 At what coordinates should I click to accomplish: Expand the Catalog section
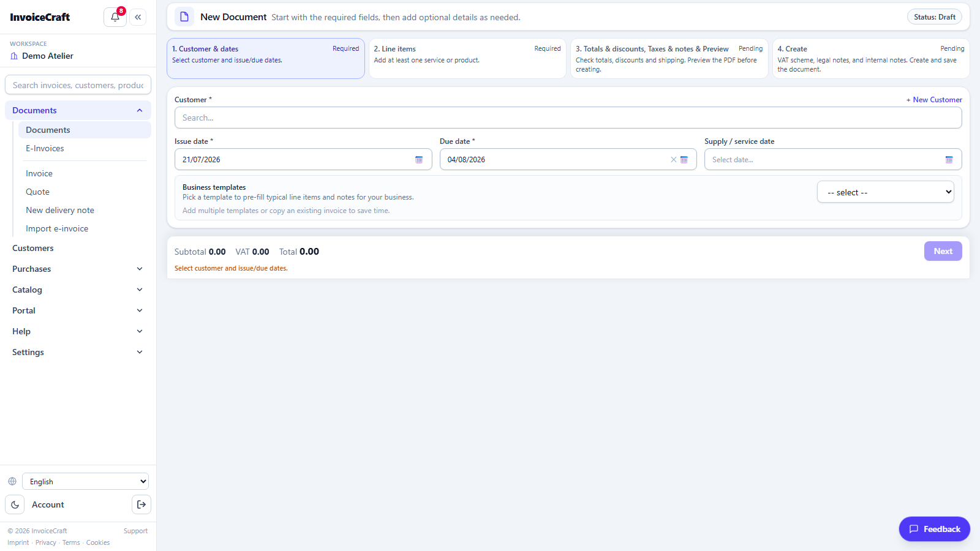78,290
